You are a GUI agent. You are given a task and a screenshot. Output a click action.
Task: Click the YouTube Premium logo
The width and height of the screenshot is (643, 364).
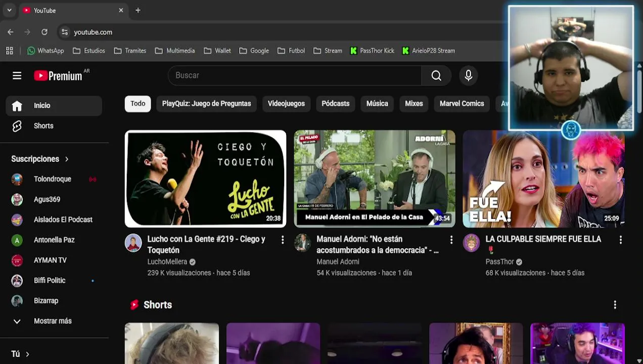tap(58, 76)
